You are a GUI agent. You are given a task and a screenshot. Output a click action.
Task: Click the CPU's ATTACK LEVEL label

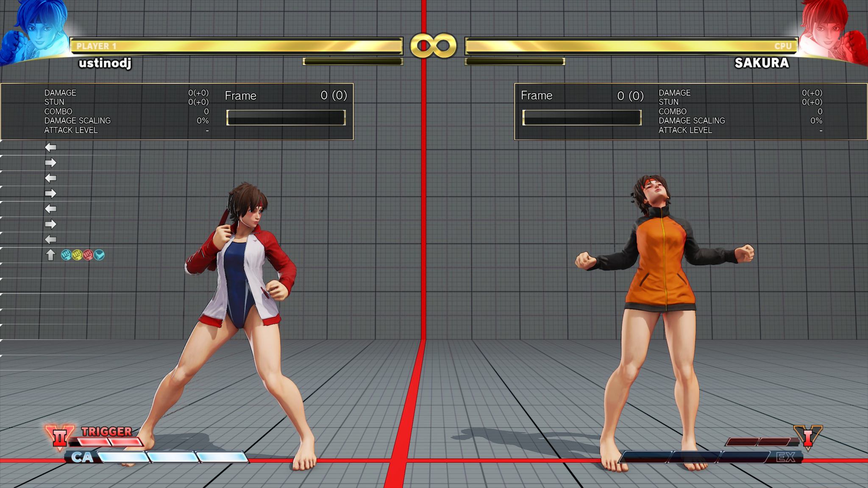click(685, 130)
